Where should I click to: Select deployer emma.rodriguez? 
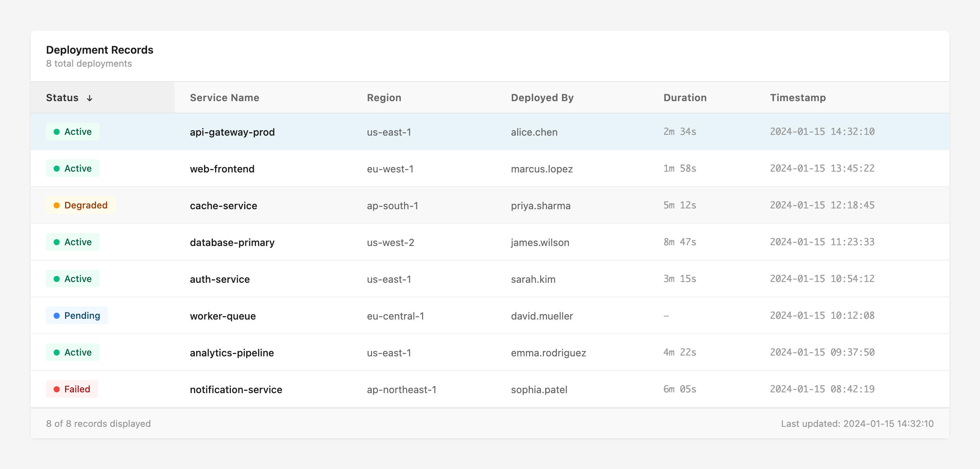(x=548, y=353)
